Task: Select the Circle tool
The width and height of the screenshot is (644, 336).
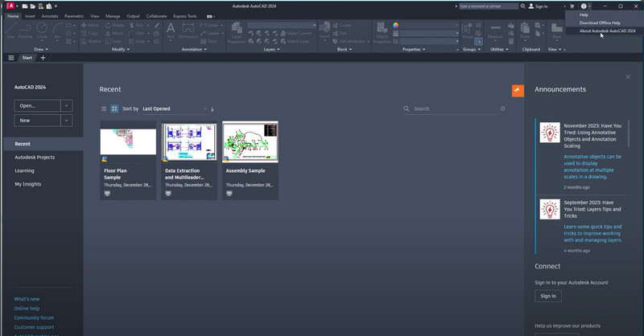Action: click(42, 31)
